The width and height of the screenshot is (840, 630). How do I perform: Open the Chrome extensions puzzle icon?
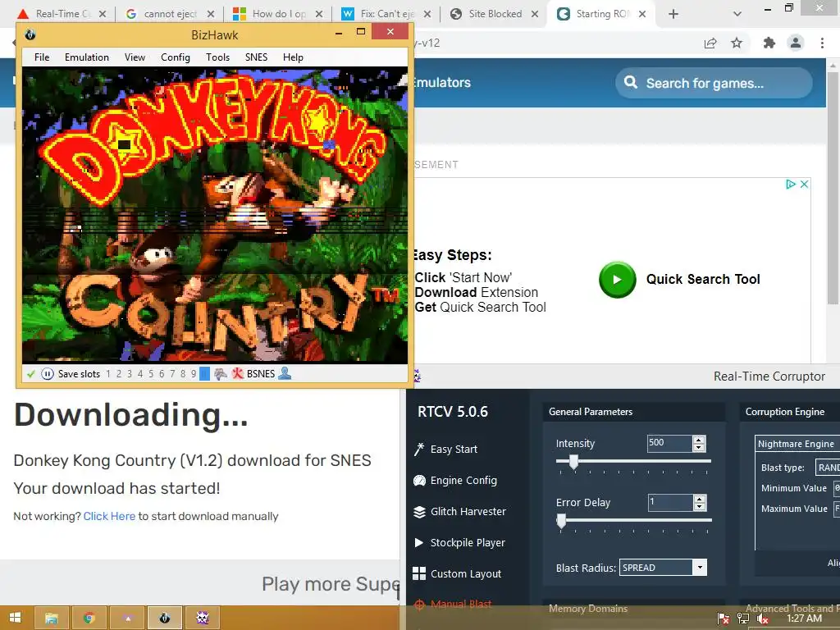pos(769,43)
